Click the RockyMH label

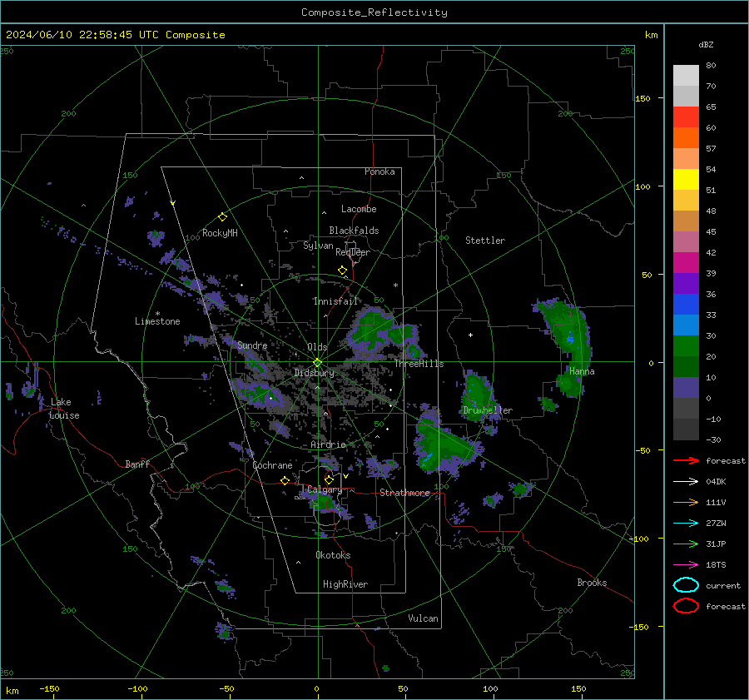tap(220, 233)
